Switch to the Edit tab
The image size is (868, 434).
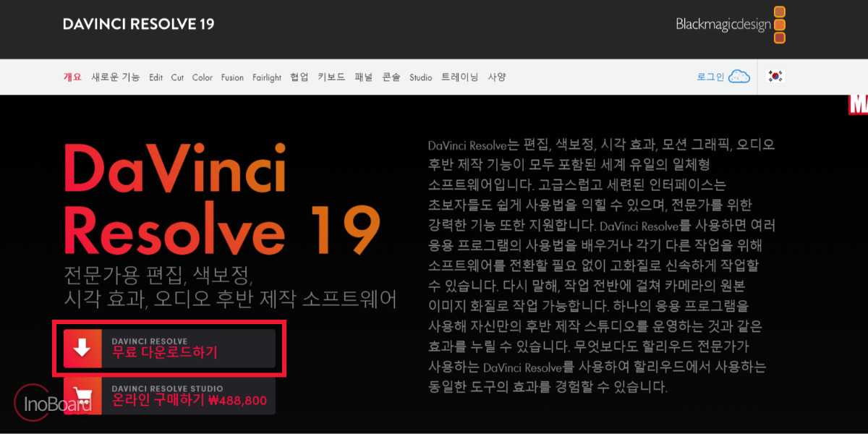click(x=156, y=77)
